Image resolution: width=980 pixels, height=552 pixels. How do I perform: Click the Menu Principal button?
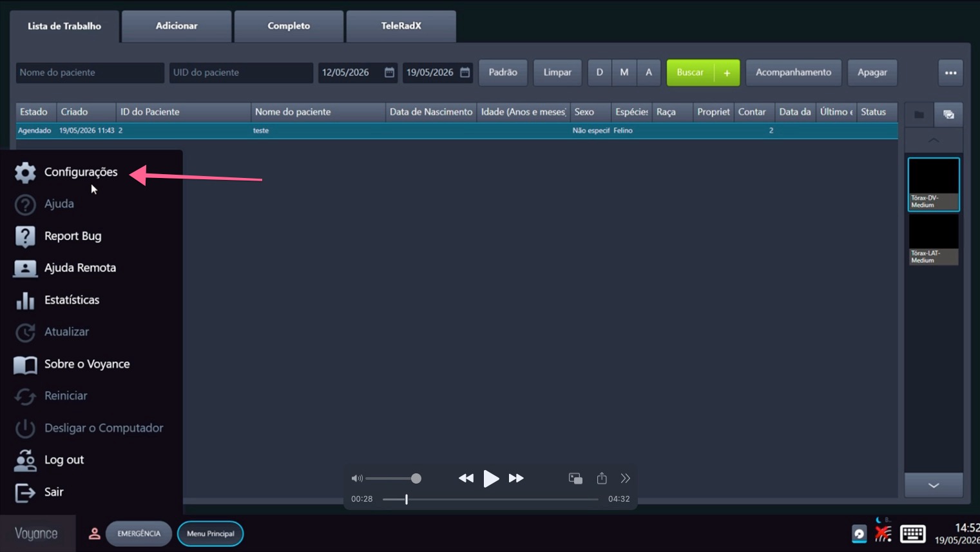pos(210,534)
